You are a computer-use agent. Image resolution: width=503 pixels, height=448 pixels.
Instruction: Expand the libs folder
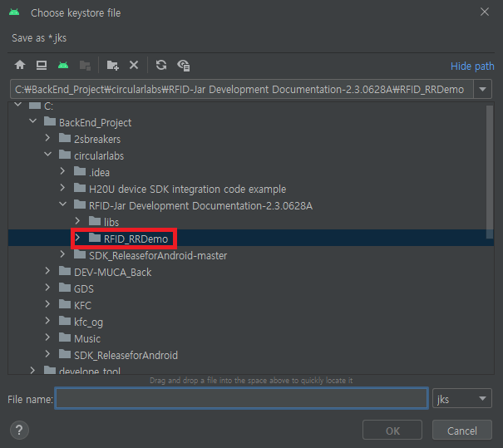point(77,221)
